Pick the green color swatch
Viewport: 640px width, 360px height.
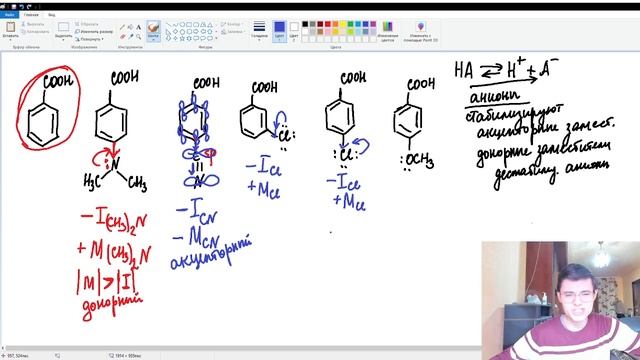350,24
